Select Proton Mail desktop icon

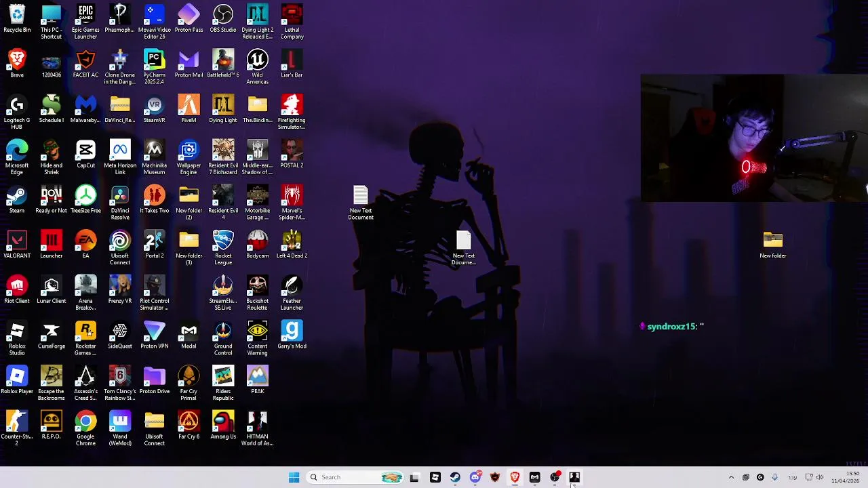(189, 64)
